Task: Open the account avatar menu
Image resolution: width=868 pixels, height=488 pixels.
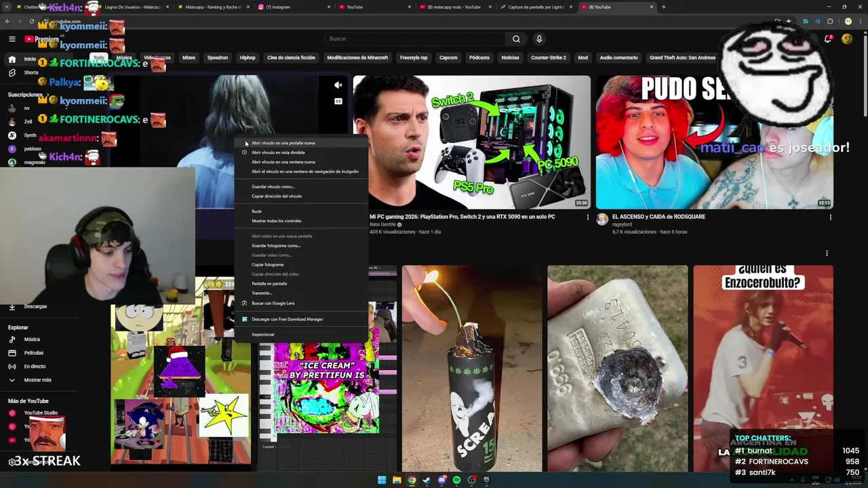Action: coord(847,39)
